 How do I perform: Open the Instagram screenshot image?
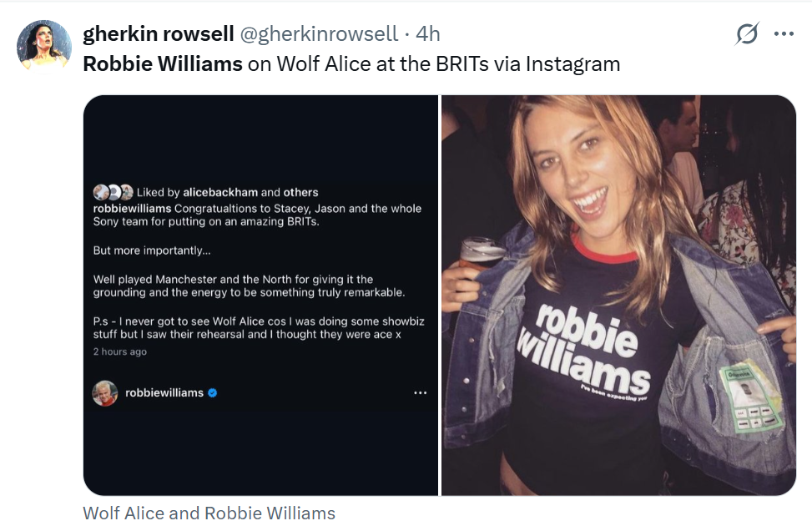coord(260,295)
